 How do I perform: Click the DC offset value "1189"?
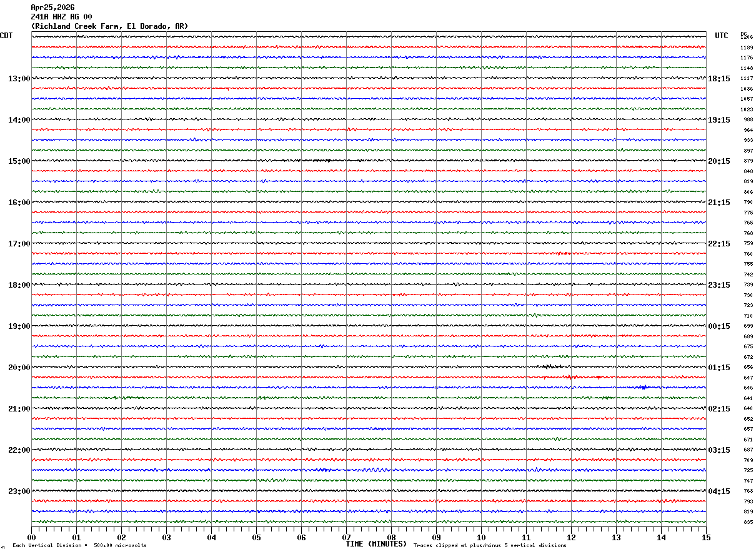[747, 48]
